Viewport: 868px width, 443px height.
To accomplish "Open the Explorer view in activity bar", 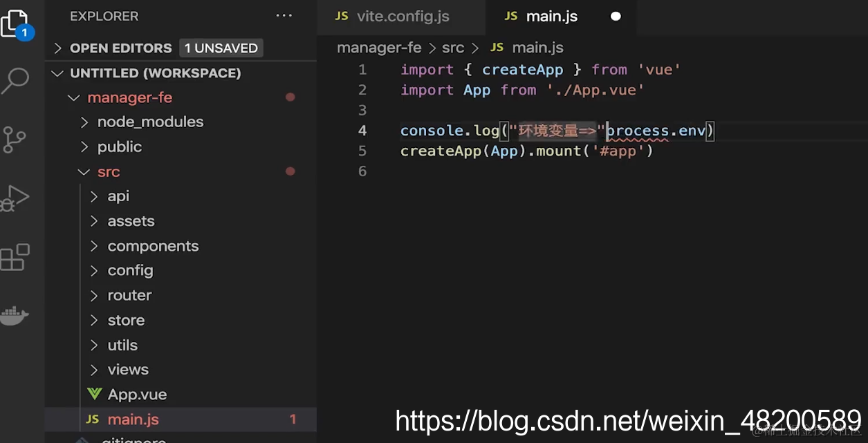I will coord(15,24).
